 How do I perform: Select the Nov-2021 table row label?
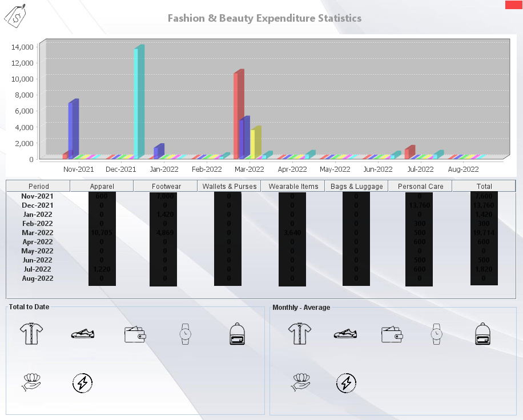pos(37,196)
